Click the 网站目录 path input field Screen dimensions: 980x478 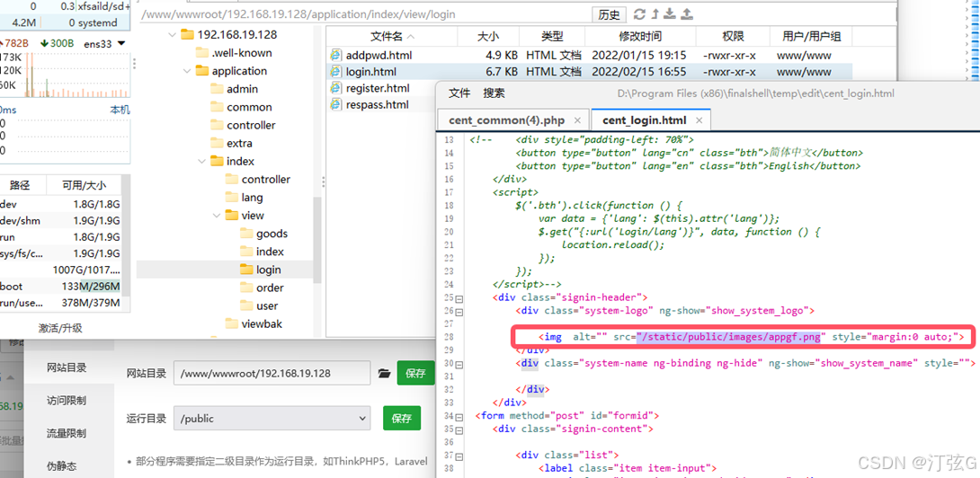273,374
